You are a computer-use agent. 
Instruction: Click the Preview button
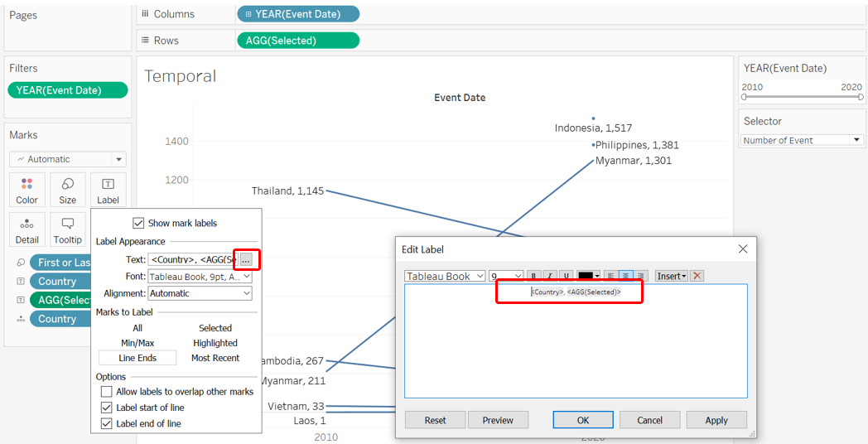point(498,420)
